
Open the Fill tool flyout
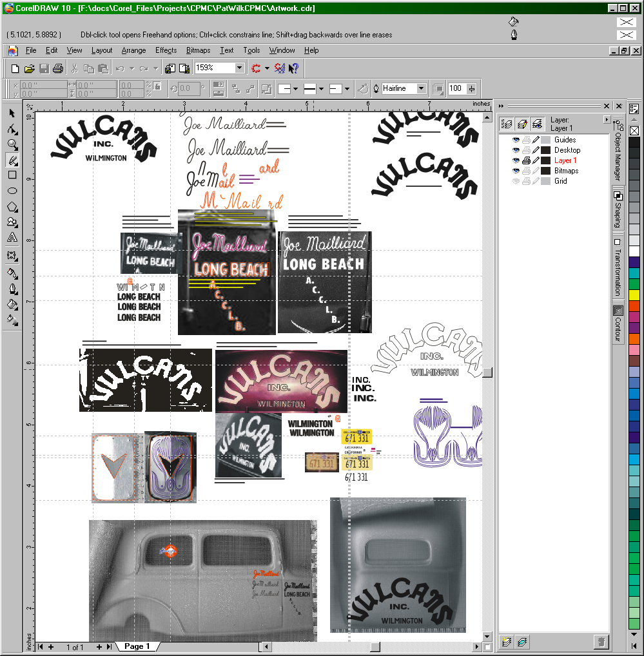12,305
